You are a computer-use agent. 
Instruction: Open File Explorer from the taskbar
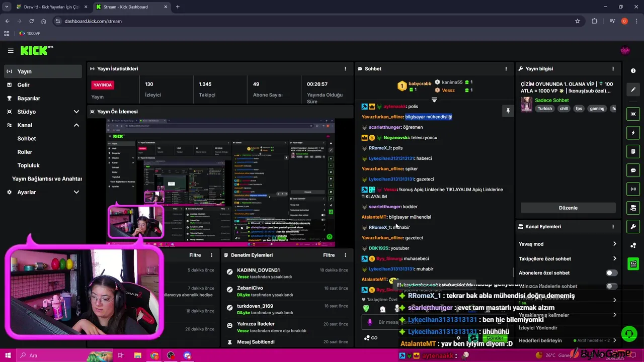pos(137,355)
